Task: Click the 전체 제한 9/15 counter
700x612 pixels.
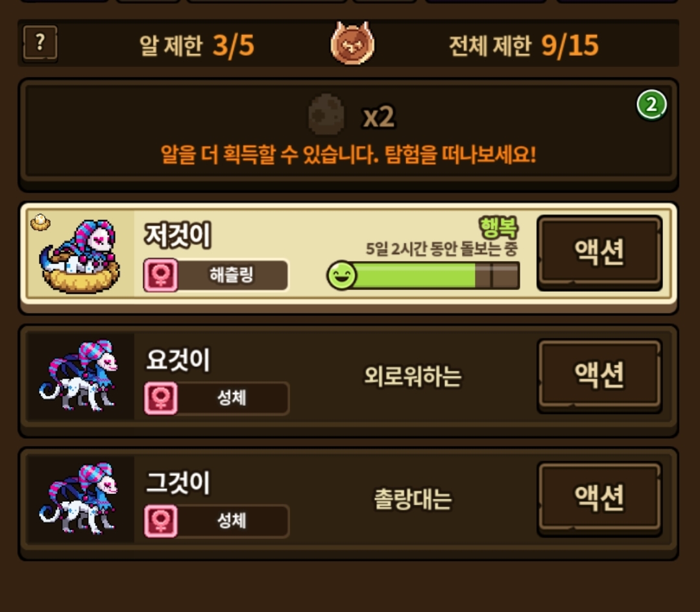Action: click(x=523, y=45)
